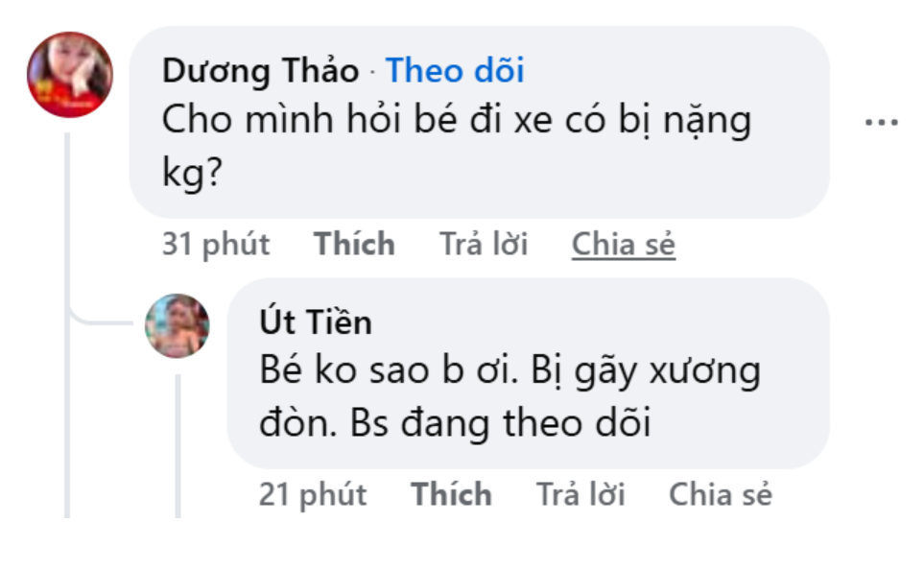
Task: Like Dương Thảo's comment with Thích
Action: [x=354, y=245]
